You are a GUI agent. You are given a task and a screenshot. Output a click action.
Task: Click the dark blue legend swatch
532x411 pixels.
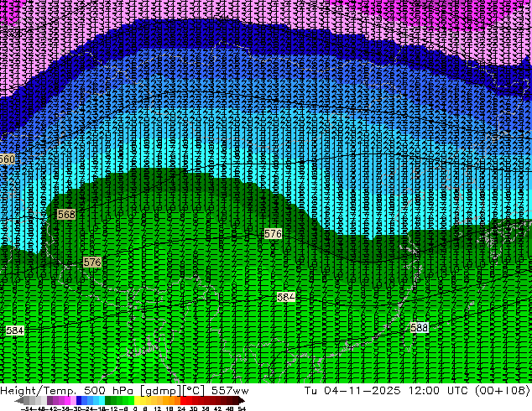point(79,401)
